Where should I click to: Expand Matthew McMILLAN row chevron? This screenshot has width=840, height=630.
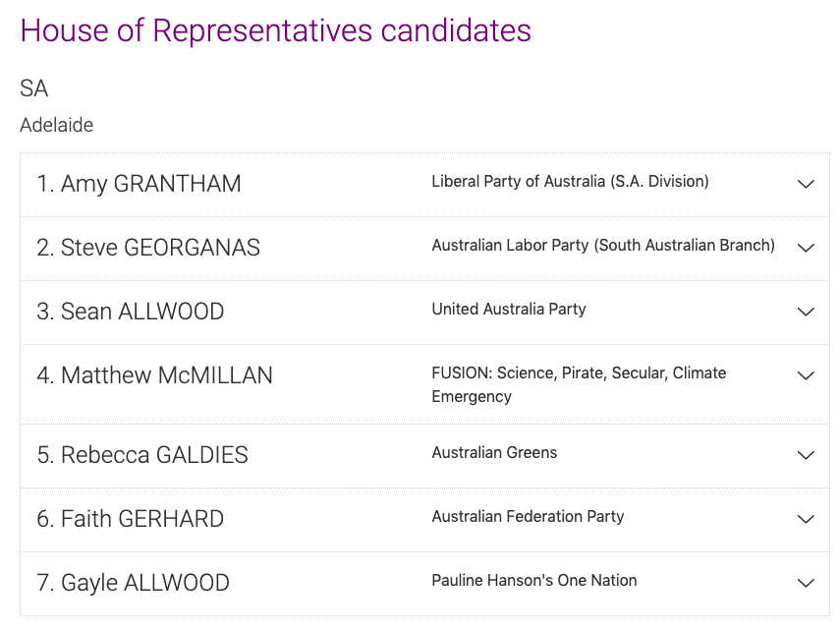point(806,375)
